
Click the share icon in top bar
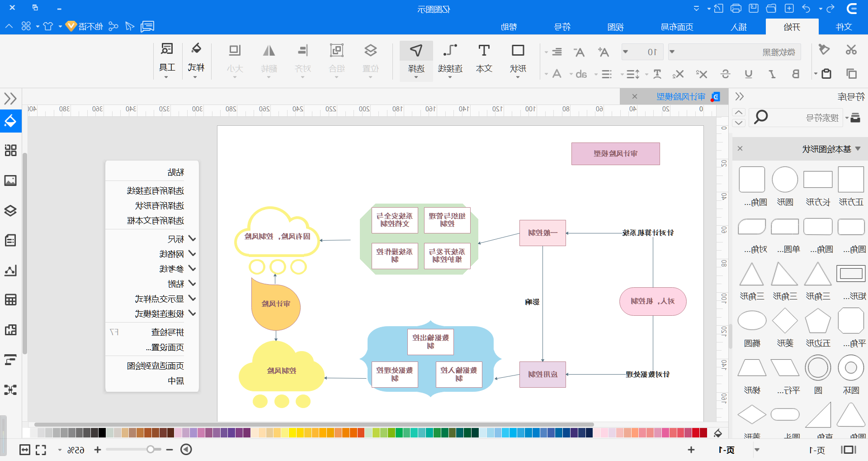click(113, 26)
